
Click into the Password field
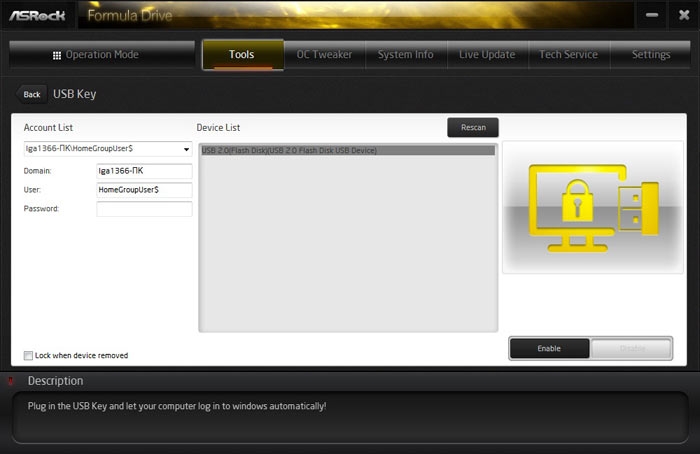144,209
